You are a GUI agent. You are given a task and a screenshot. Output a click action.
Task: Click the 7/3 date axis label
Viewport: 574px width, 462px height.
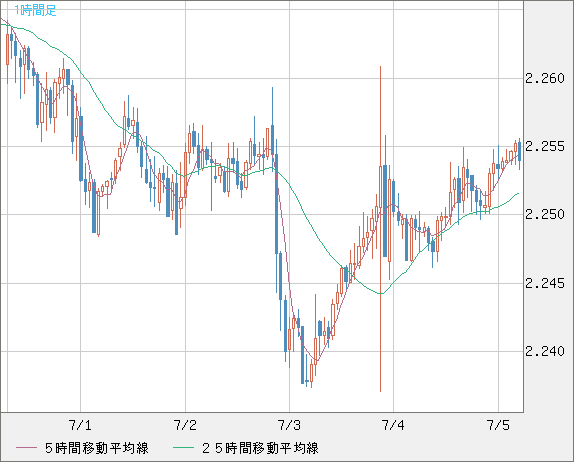[x=289, y=425]
